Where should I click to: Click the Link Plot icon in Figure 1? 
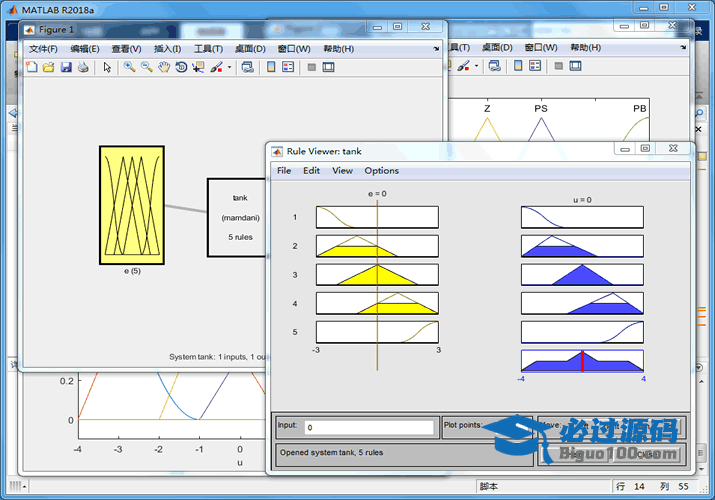point(248,67)
